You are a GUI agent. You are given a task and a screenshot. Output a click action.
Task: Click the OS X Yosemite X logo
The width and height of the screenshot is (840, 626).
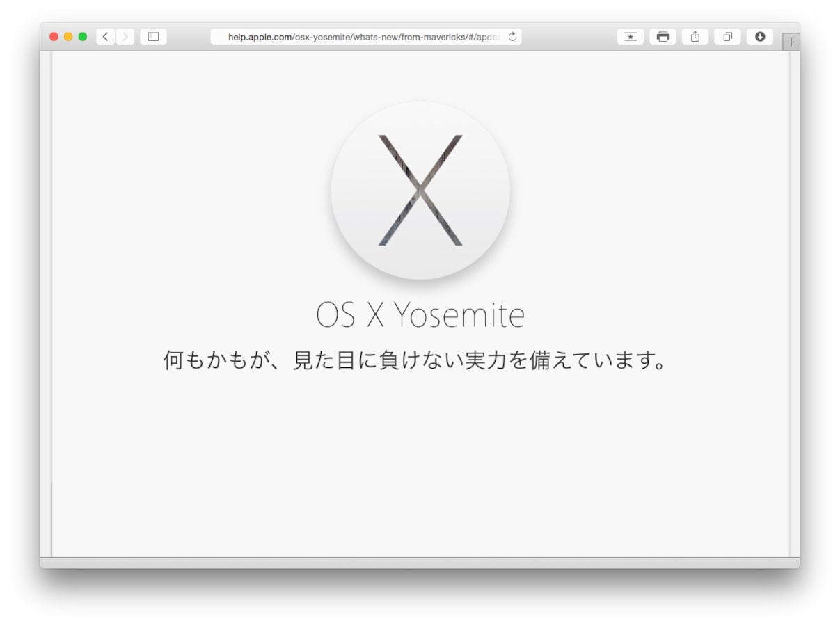point(420,190)
